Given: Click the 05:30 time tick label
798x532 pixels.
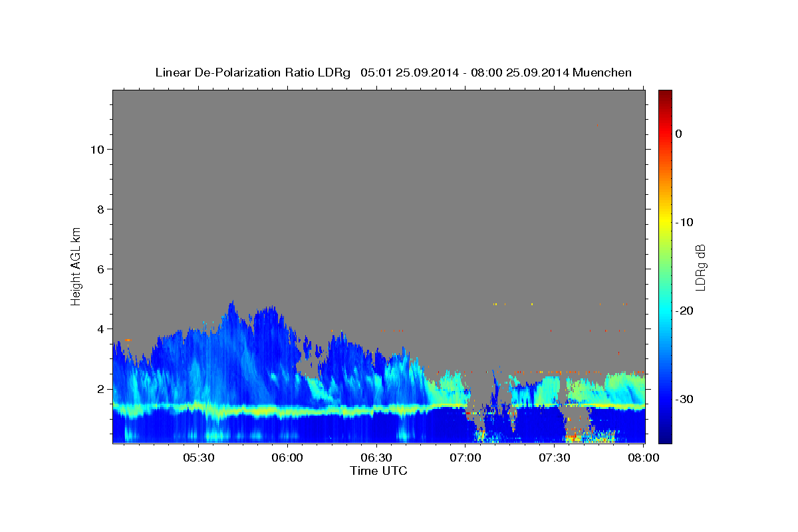Looking at the screenshot, I should (199, 458).
